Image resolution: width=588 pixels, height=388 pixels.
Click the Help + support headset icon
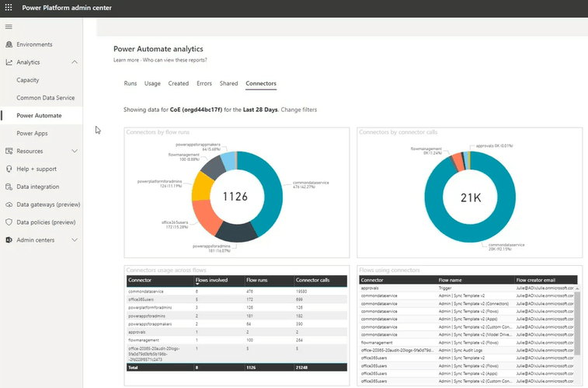click(9, 169)
